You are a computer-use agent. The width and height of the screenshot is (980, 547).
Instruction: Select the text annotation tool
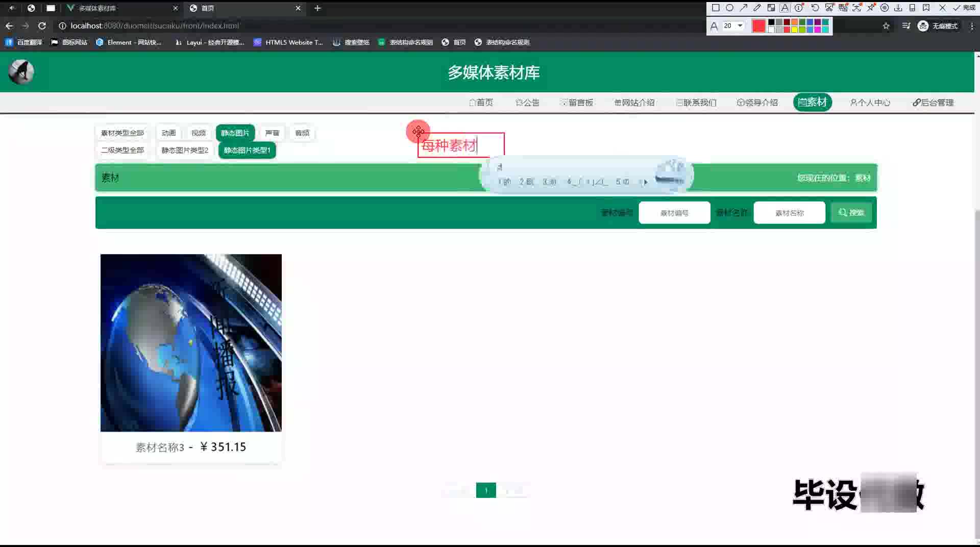click(785, 8)
